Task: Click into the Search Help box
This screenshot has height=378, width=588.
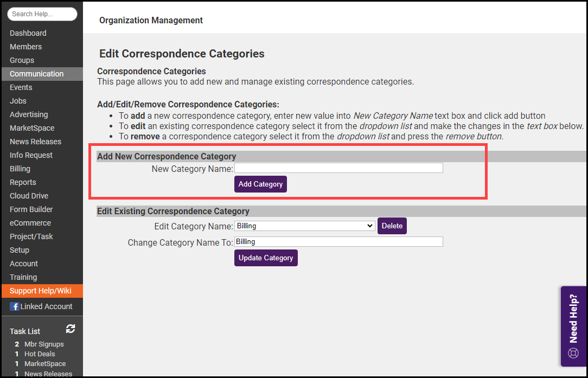Action: tap(42, 14)
